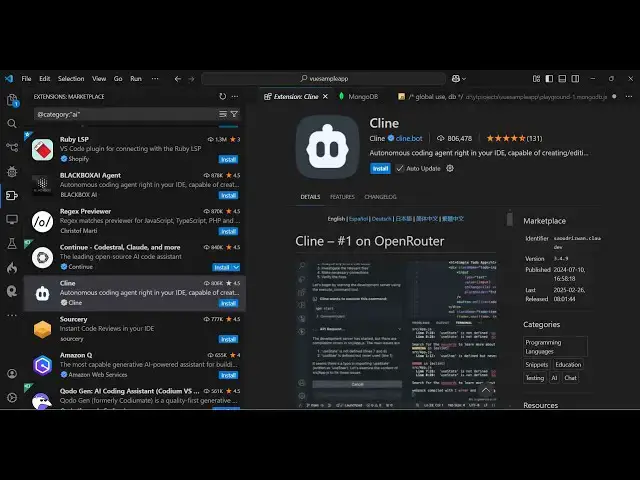Screen dimensions: 640x480
Task: Show additional views ellipsis in activity bar
Action: coord(12,315)
